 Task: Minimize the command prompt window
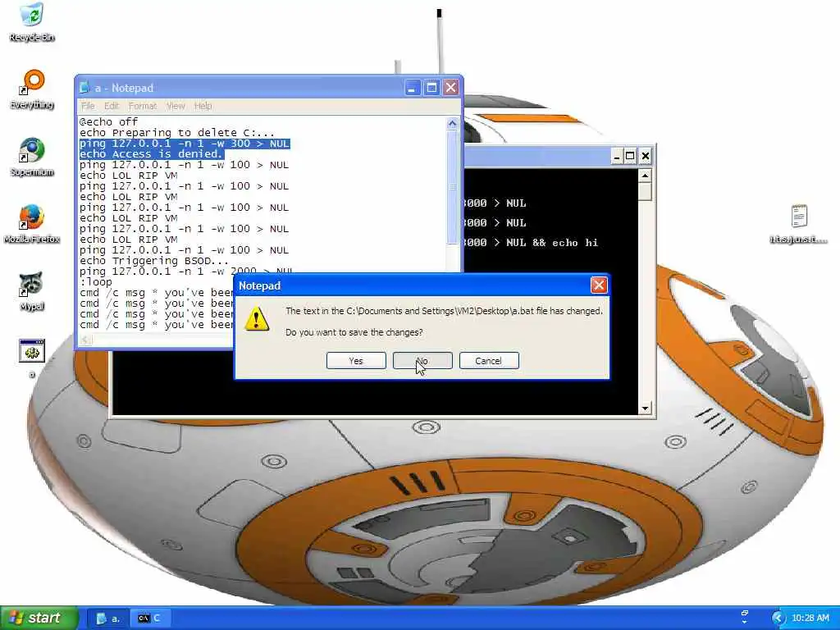tap(616, 157)
